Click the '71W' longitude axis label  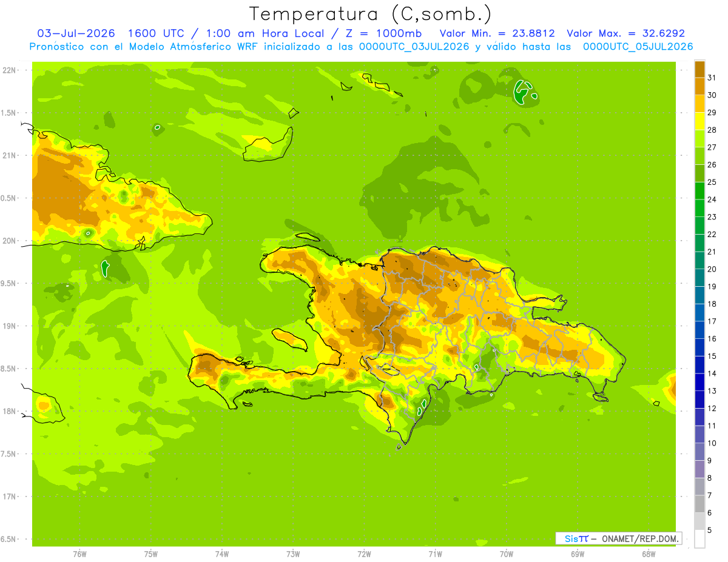tap(435, 554)
